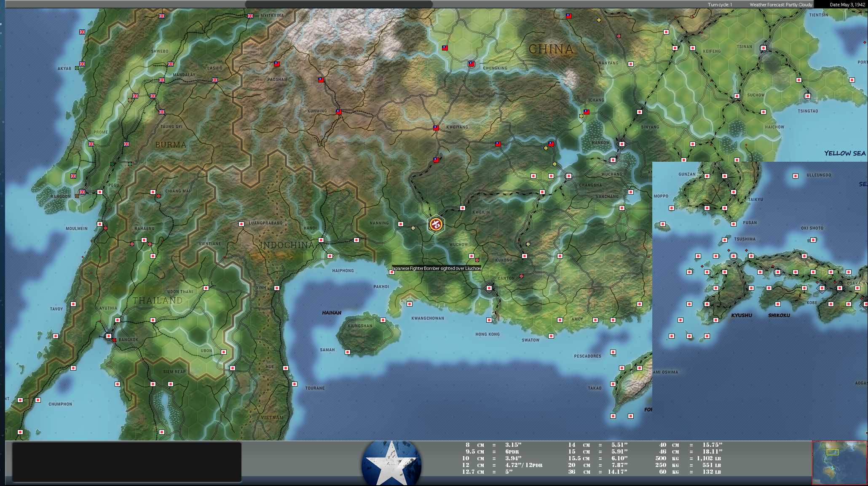The image size is (868, 486).
Task: Click the Japanese base marker at Bangkok
Action: [109, 336]
